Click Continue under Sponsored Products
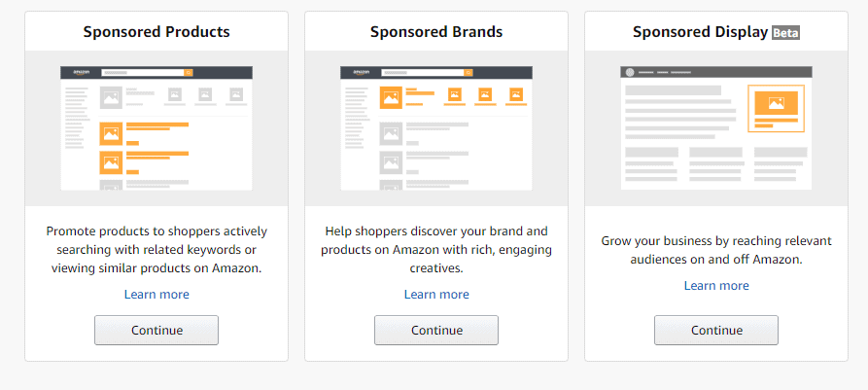 pos(156,330)
